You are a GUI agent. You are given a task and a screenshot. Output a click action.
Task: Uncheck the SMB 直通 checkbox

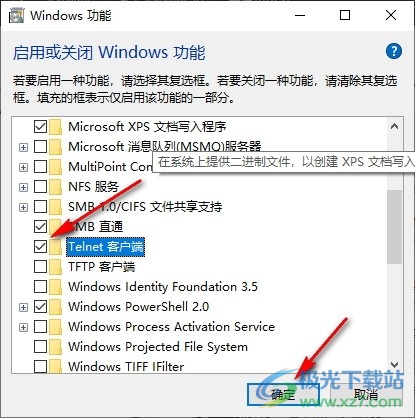click(x=40, y=227)
